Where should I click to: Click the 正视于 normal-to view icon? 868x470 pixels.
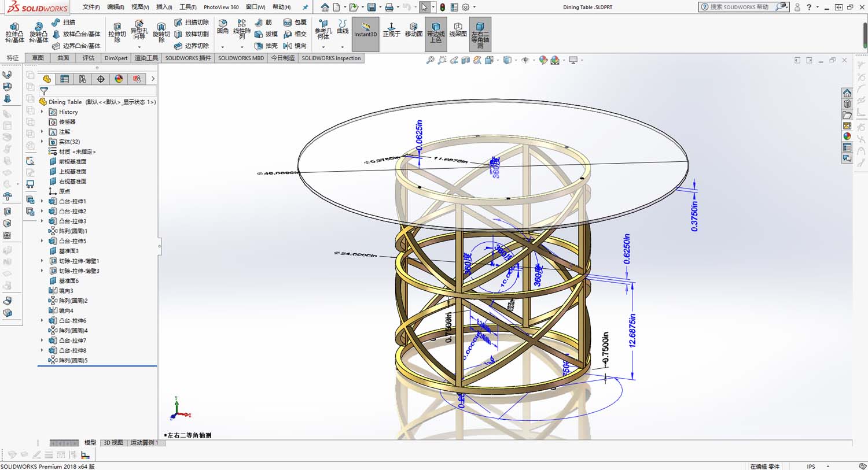pyautogui.click(x=391, y=29)
